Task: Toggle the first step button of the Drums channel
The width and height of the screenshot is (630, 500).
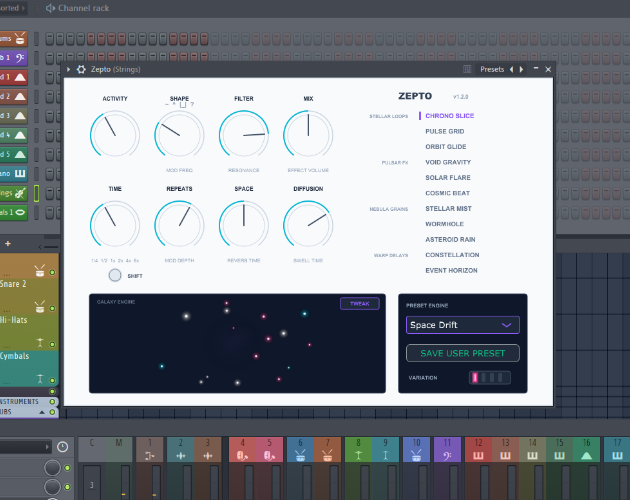Action: pyautogui.click(x=50, y=39)
